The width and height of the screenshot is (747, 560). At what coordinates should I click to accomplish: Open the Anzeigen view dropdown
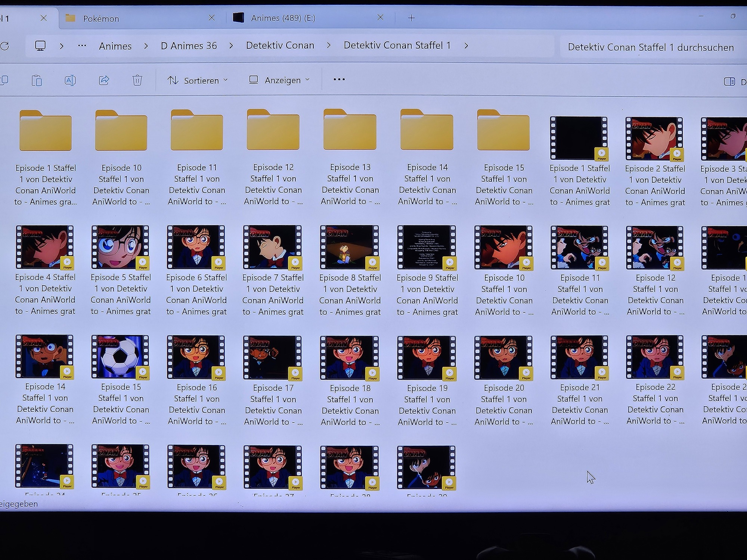coord(279,80)
